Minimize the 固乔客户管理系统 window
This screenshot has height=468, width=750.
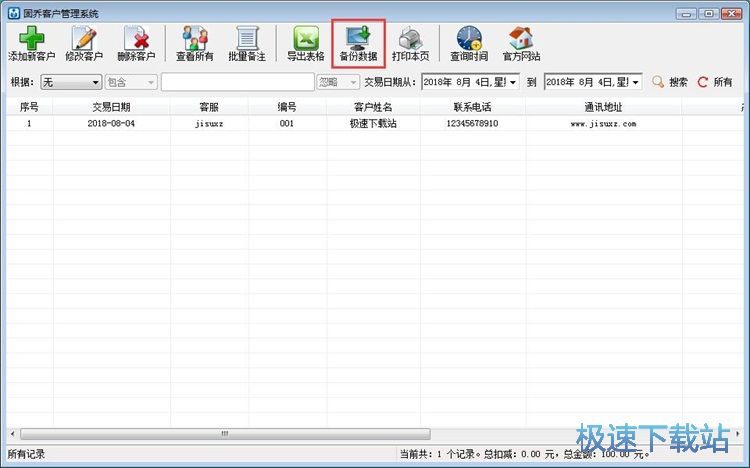pyautogui.click(x=686, y=13)
